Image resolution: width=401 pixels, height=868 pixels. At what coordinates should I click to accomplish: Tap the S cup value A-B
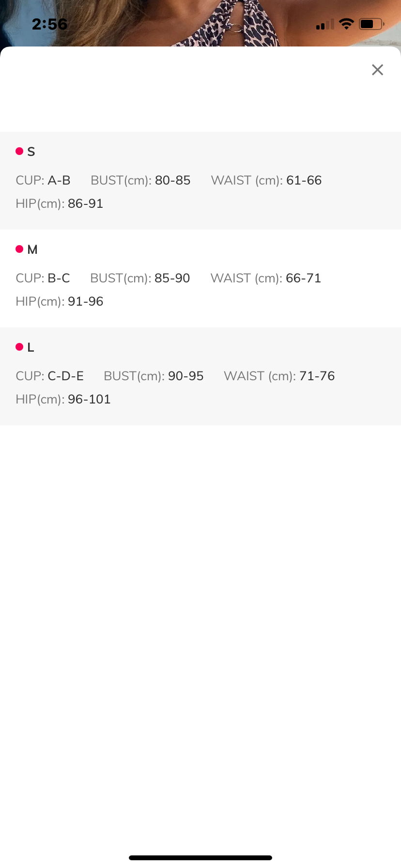(x=59, y=180)
